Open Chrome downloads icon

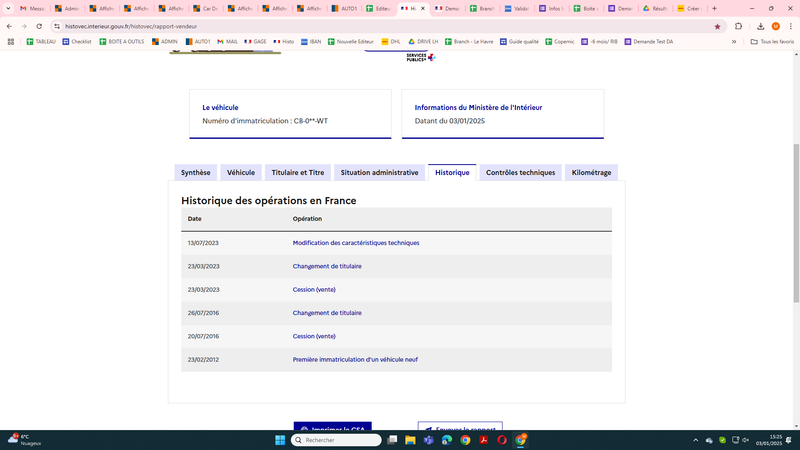point(760,26)
